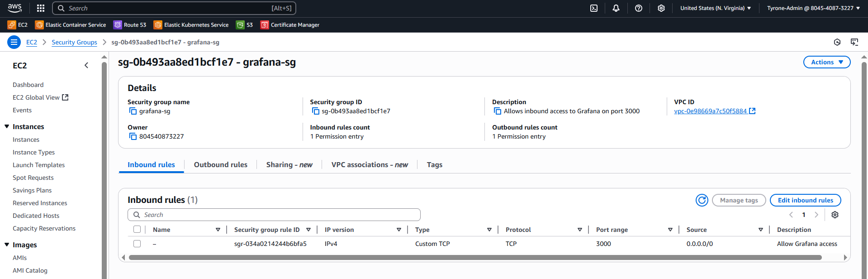Open table preferences gear icon
Viewport: 868px width, 279px height.
(835, 215)
